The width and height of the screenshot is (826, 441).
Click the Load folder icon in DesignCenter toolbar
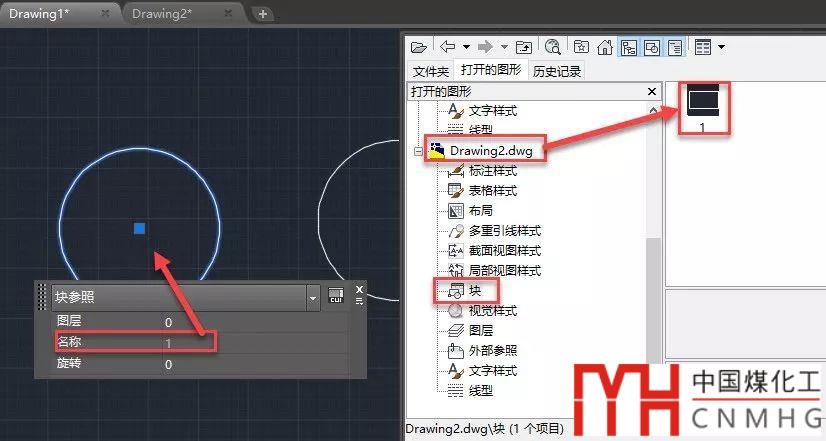point(419,47)
